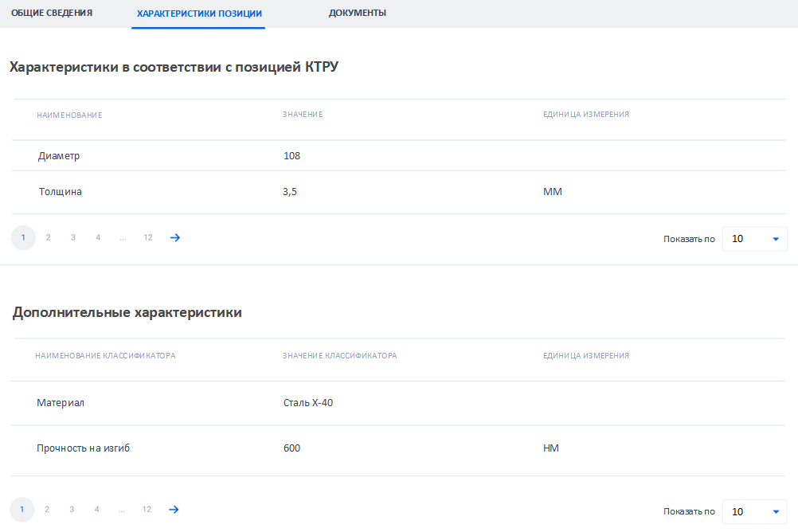This screenshot has height=532, width=798.
Task: Go to page 4 in Дополнительные характеристики pagination
Action: coord(96,510)
